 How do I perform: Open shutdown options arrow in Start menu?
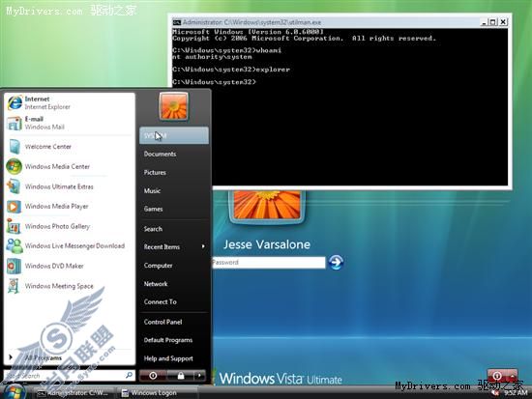click(199, 375)
